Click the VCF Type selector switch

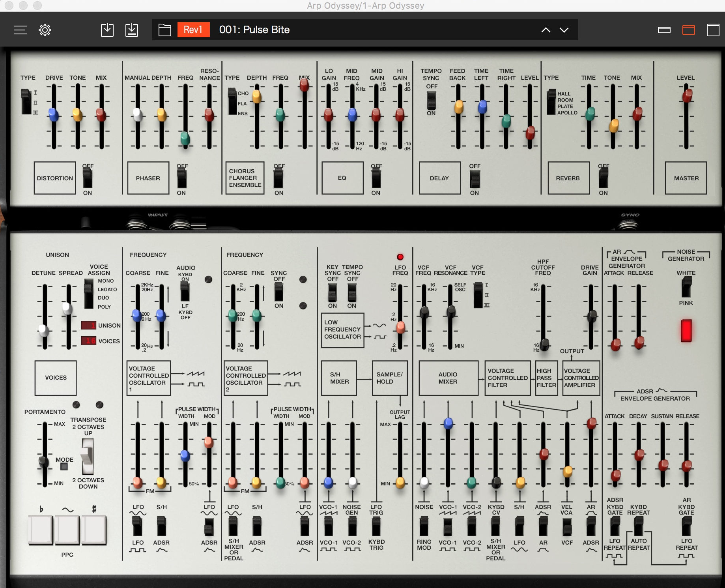point(478,295)
